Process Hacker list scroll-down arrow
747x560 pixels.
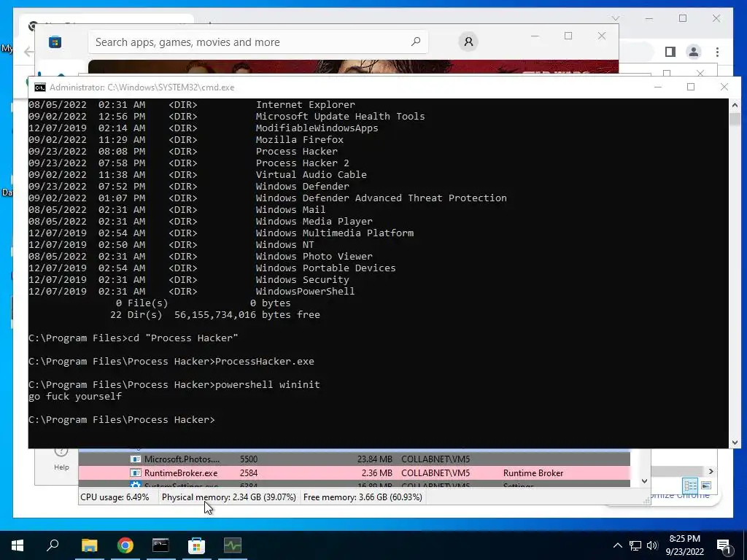(x=644, y=481)
